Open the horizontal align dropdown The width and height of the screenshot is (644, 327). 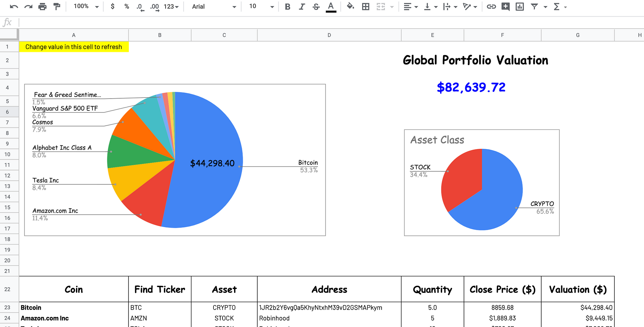coord(411,6)
